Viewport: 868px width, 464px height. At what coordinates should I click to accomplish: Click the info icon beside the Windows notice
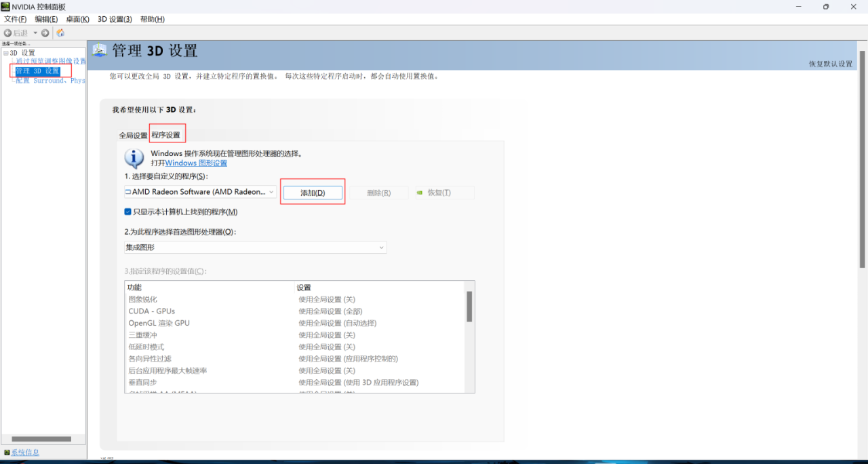click(134, 158)
